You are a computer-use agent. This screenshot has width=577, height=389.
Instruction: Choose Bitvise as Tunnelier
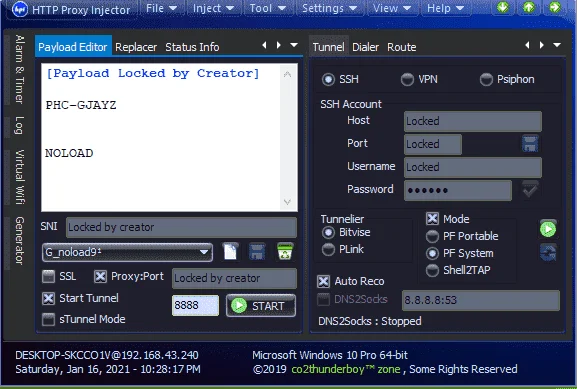pos(328,232)
